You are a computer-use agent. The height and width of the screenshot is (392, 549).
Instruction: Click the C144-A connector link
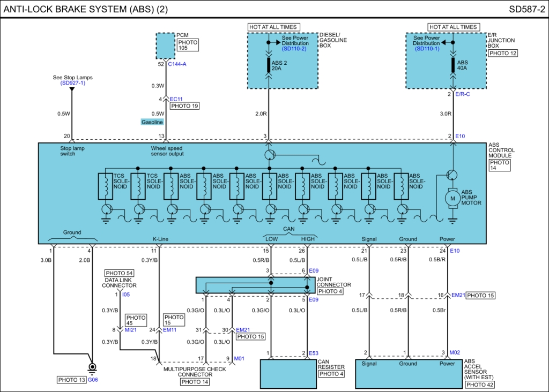click(176, 64)
